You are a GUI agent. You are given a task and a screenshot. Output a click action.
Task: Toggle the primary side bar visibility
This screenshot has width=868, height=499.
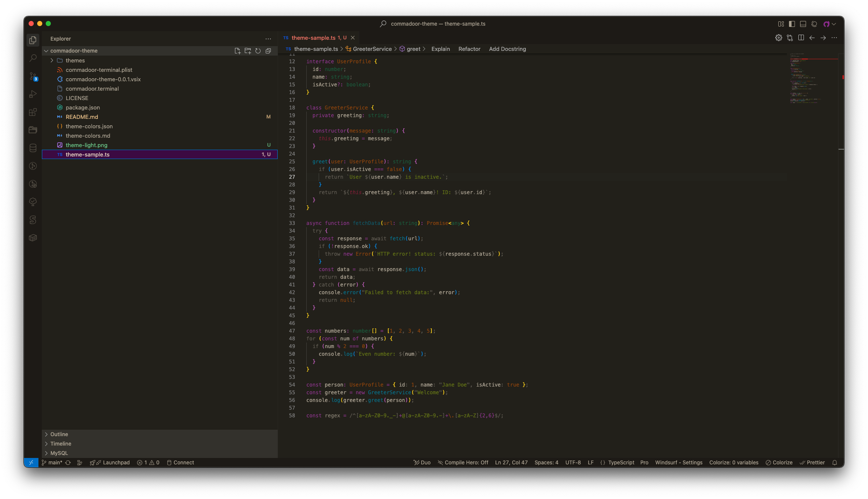point(792,24)
